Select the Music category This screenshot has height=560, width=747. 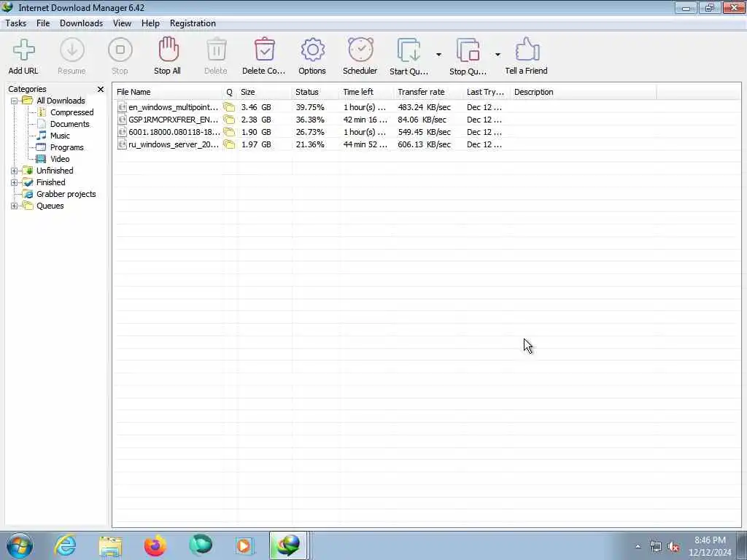60,136
